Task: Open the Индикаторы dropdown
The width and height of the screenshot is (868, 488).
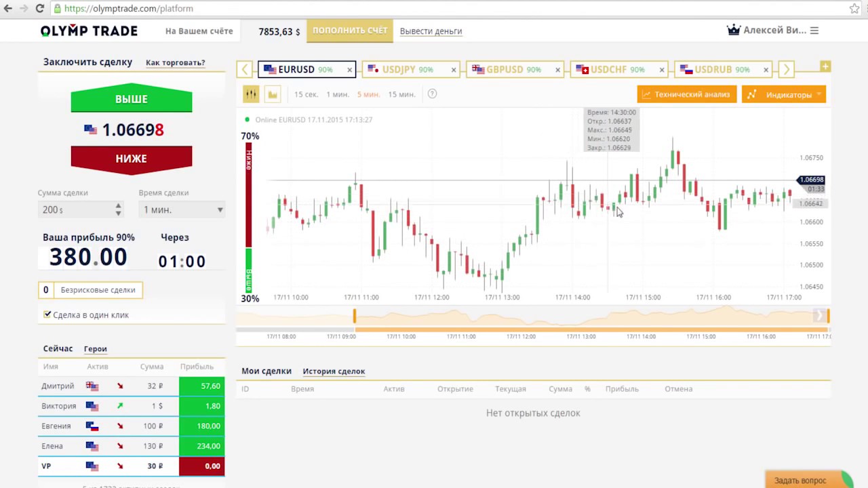Action: pos(784,94)
